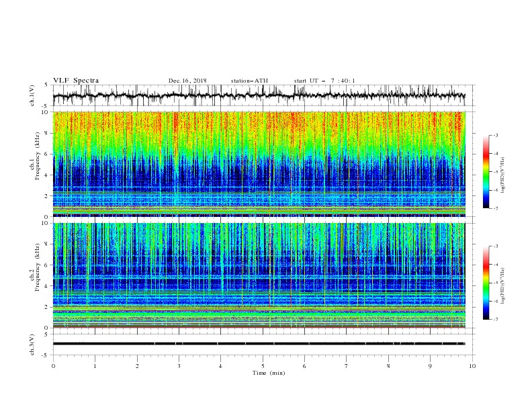Click the 'VLF Spectra' title text

pyautogui.click(x=76, y=81)
